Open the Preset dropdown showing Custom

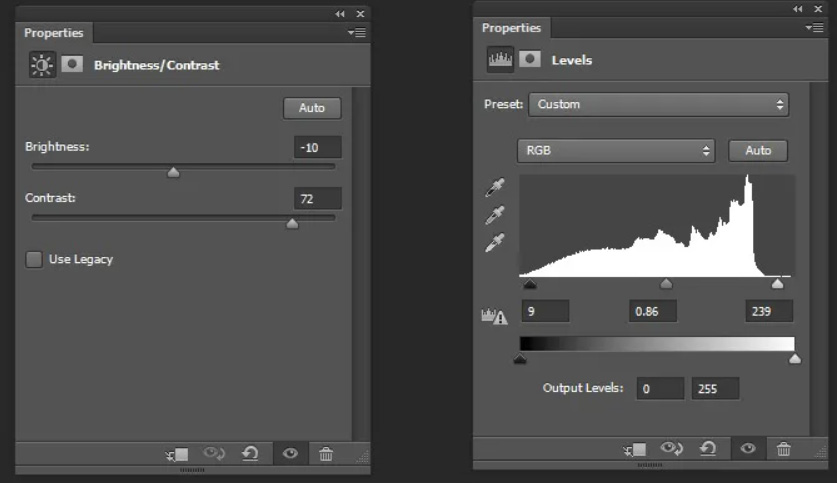tap(659, 105)
